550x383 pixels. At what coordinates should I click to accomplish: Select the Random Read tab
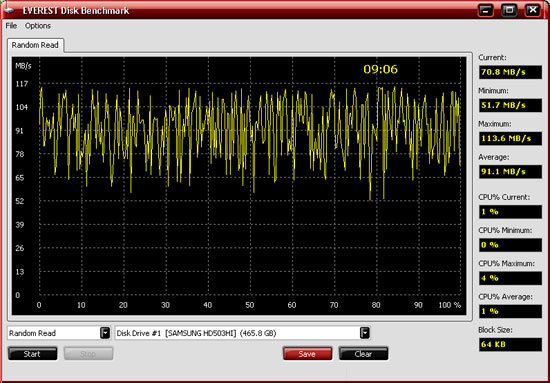(35, 45)
